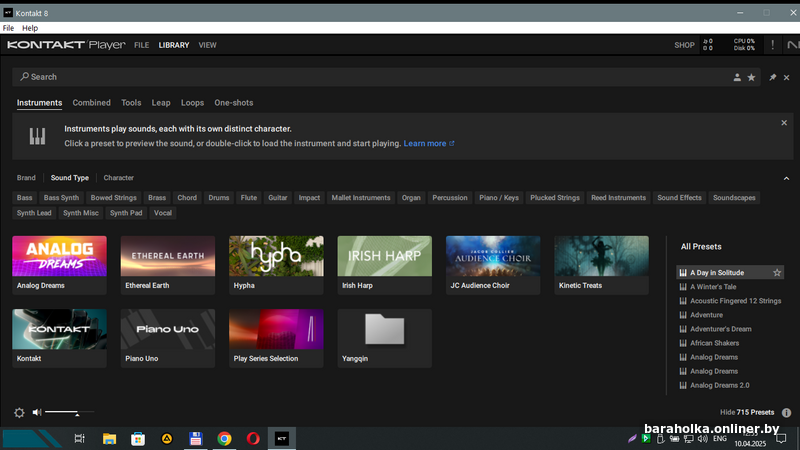
Task: Select the African Shakers preset
Action: point(730,343)
